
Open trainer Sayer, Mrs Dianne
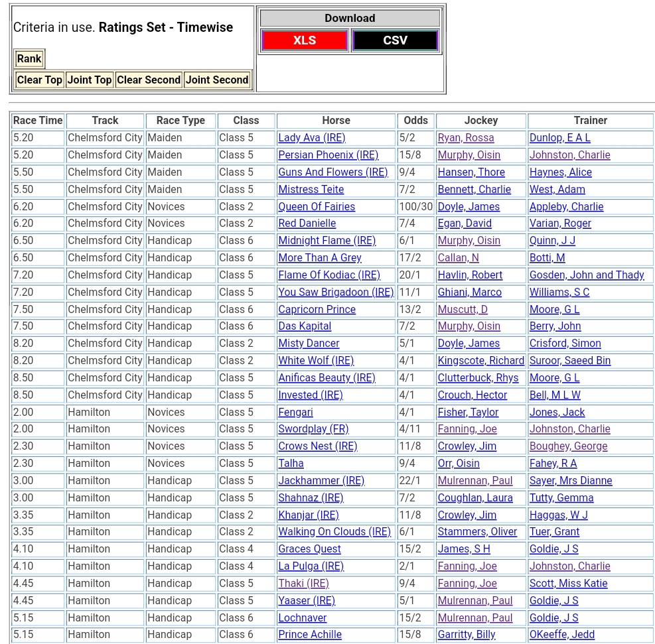(x=571, y=481)
